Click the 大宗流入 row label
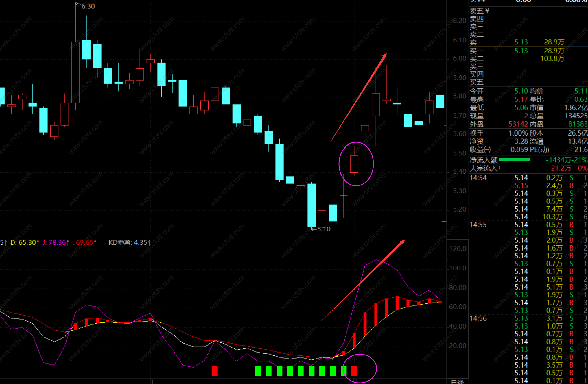The height and width of the screenshot is (384, 588). click(x=483, y=168)
